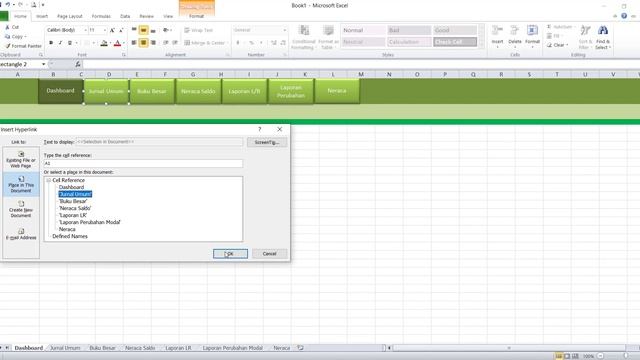Toggle Wrap Text option
This screenshot has height=360, width=640.
198,30
